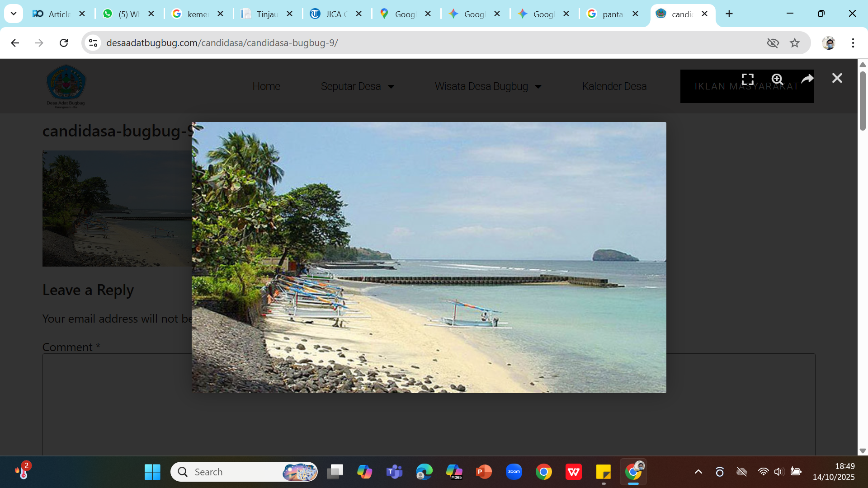This screenshot has width=868, height=488.
Task: Open the Desa Adat Bugbug logo
Action: pyautogui.click(x=66, y=86)
